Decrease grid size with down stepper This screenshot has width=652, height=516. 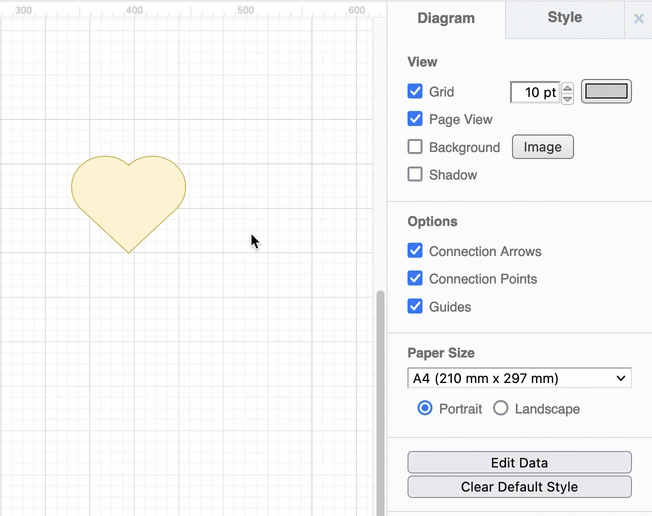point(567,99)
